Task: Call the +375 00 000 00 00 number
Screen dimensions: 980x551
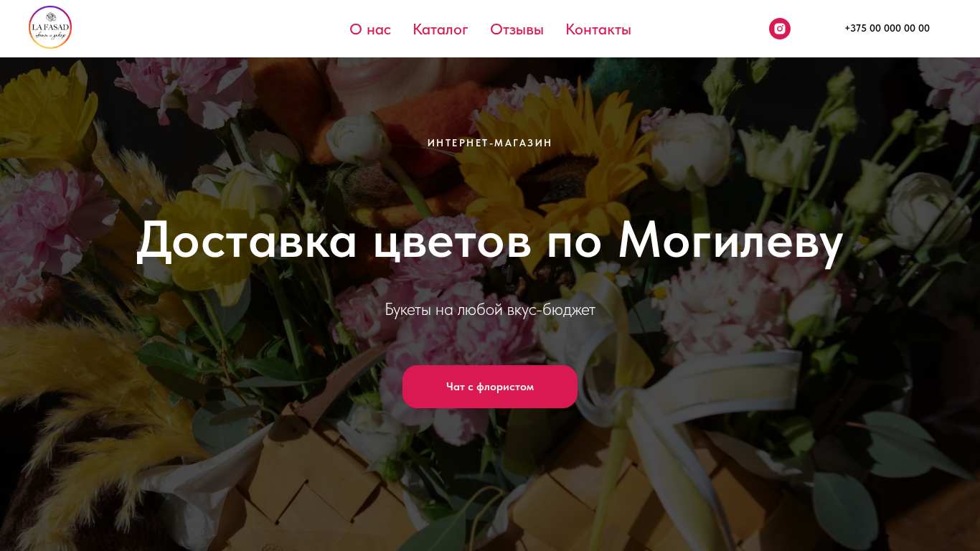Action: tap(887, 28)
